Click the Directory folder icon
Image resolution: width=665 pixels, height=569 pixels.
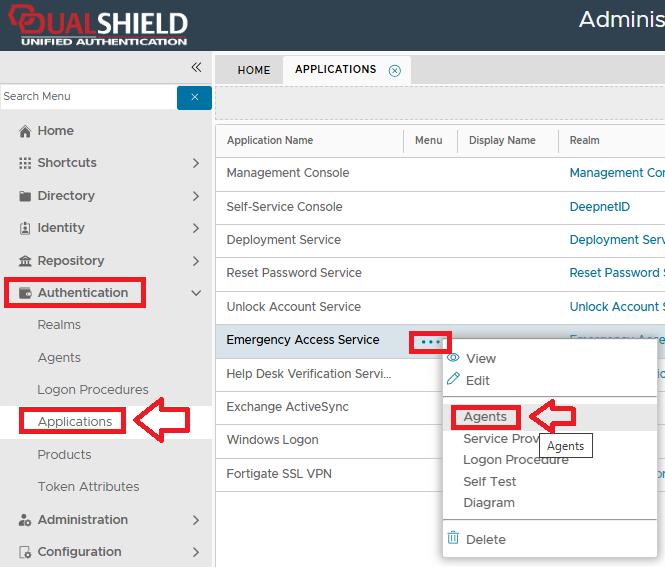[25, 196]
